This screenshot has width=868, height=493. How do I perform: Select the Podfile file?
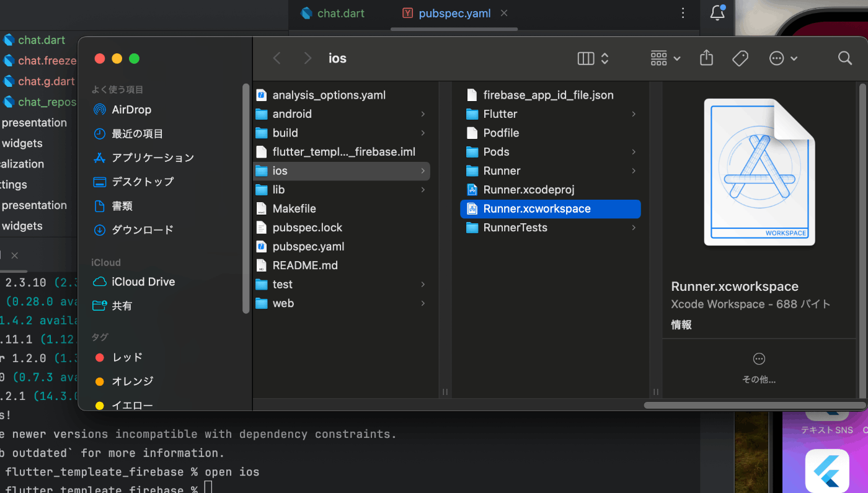click(x=493, y=133)
